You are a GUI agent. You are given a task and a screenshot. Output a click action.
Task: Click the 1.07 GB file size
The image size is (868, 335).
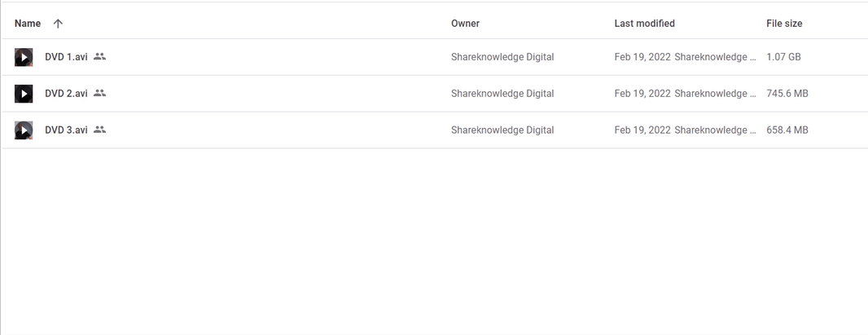click(x=784, y=57)
